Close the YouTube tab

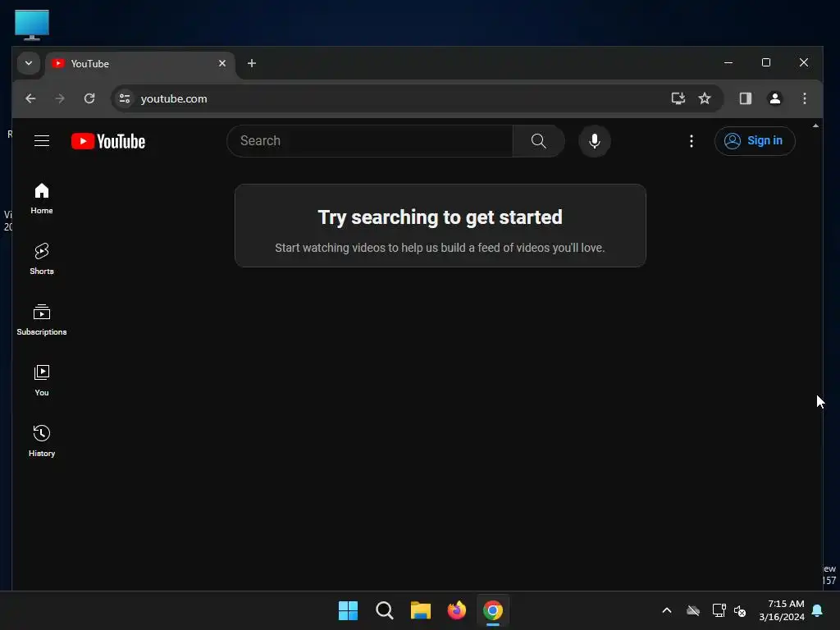tap(222, 63)
